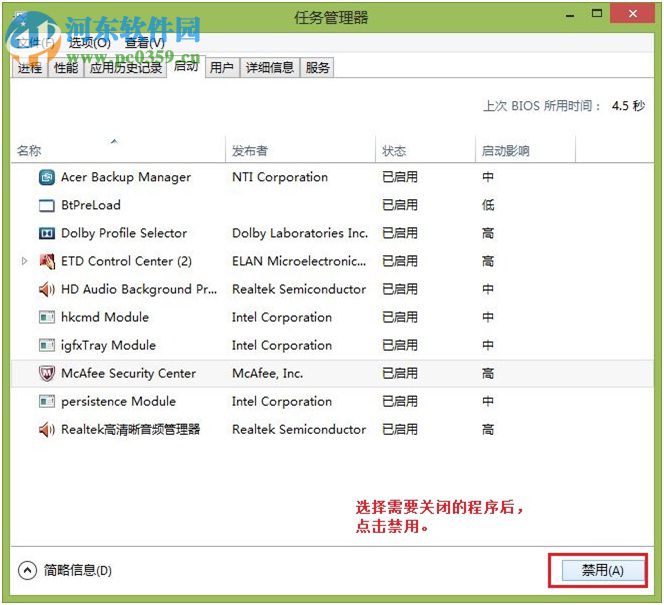Image resolution: width=664 pixels, height=605 pixels.
Task: Sort by 启动影响 column header
Action: click(x=506, y=151)
